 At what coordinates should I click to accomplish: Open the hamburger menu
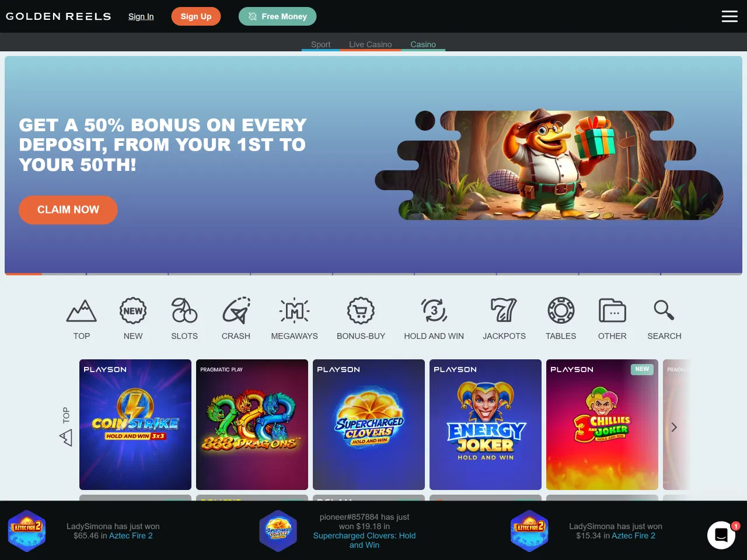tap(729, 16)
